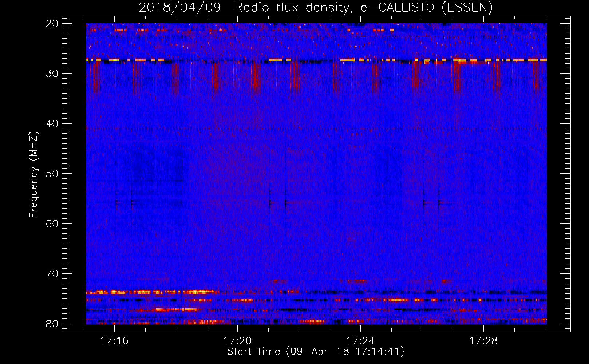
Task: Click the 'Frequency (MHZ)' axis label
Action: point(33,175)
